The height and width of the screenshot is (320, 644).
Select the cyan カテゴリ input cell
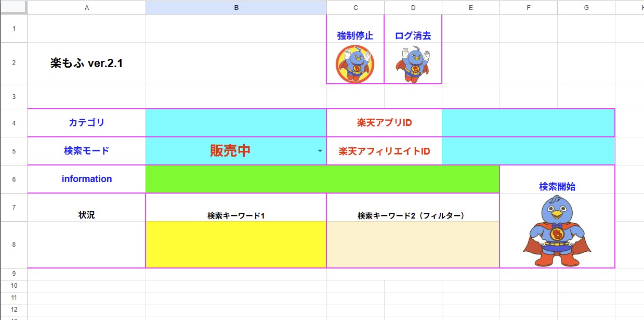point(236,123)
